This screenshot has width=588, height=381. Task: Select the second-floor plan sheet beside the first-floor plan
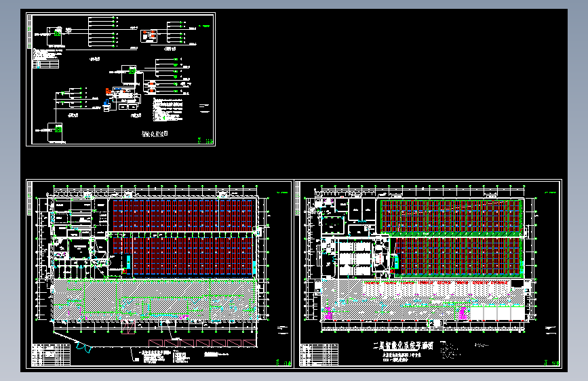(428, 274)
